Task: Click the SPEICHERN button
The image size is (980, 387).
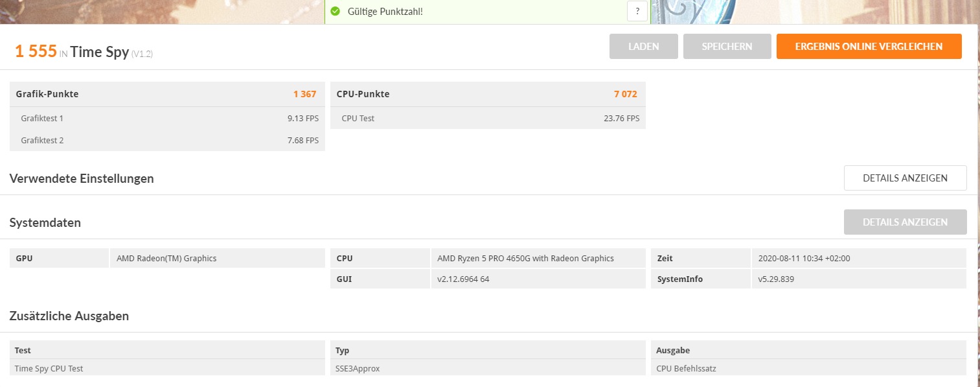Action: tap(727, 47)
